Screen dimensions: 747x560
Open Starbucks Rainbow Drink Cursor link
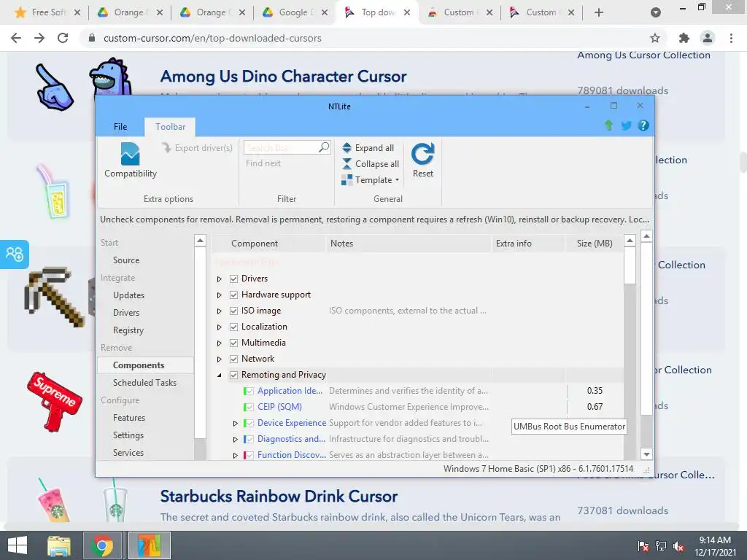click(279, 496)
